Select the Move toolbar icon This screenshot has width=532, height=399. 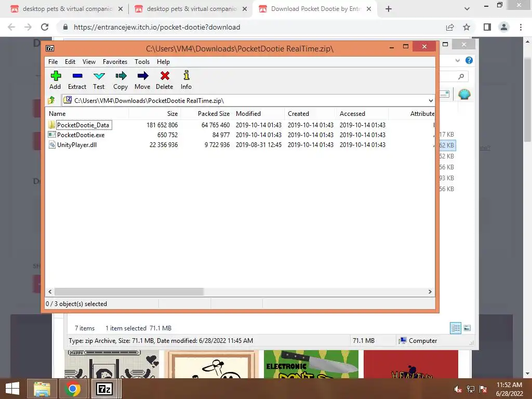tap(142, 80)
